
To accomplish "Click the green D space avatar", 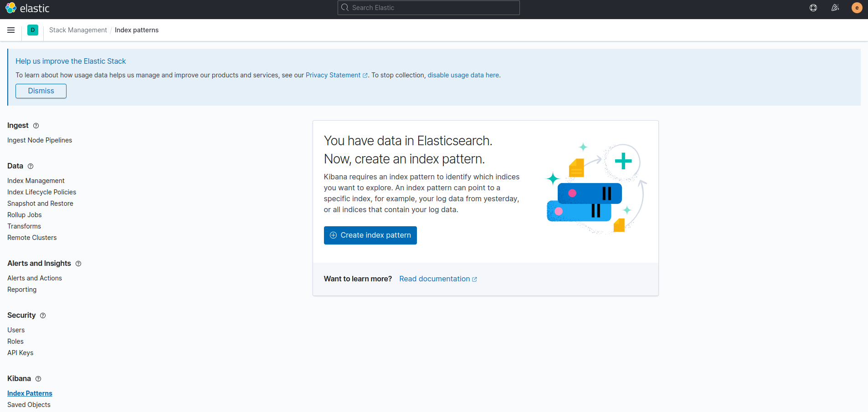I will 33,30.
